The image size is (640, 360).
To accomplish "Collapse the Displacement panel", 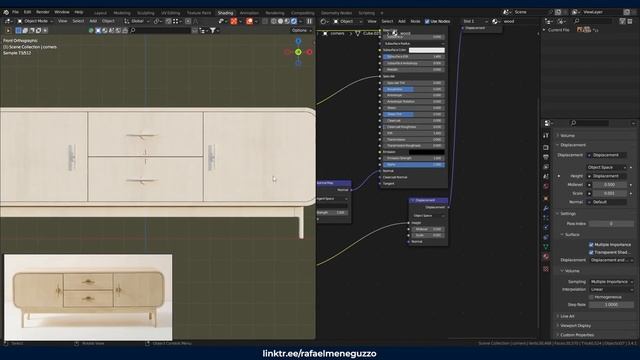I will coord(573,145).
